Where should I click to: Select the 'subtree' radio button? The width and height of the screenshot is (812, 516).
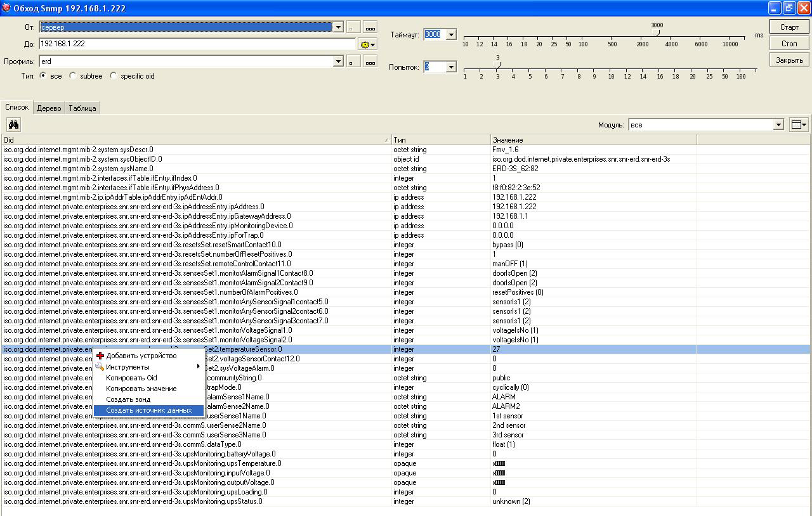click(x=73, y=76)
